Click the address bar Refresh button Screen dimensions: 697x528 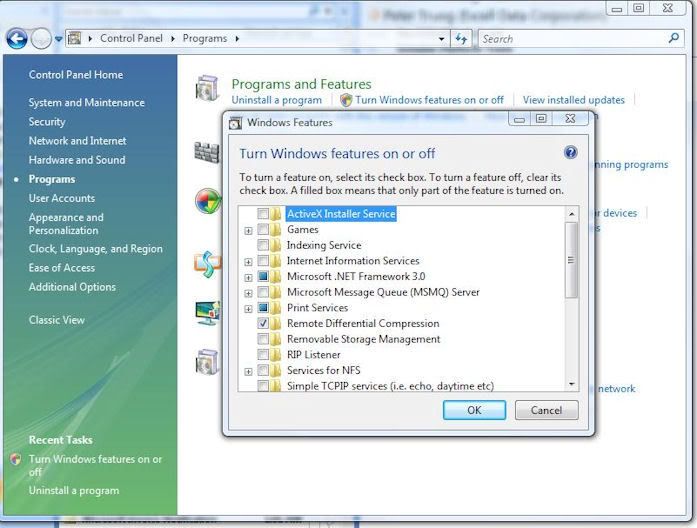461,39
